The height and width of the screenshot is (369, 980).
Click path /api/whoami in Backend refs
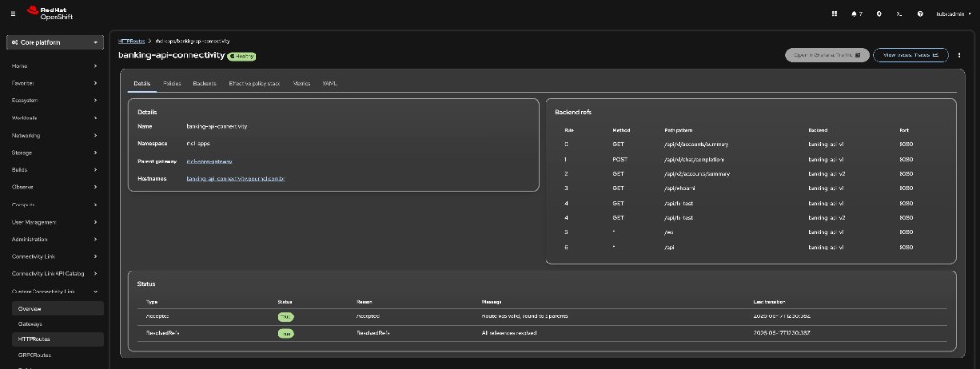[x=679, y=188]
